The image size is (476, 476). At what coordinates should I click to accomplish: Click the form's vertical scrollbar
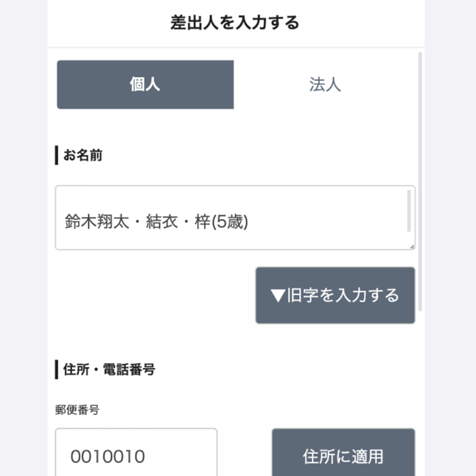pos(420,182)
